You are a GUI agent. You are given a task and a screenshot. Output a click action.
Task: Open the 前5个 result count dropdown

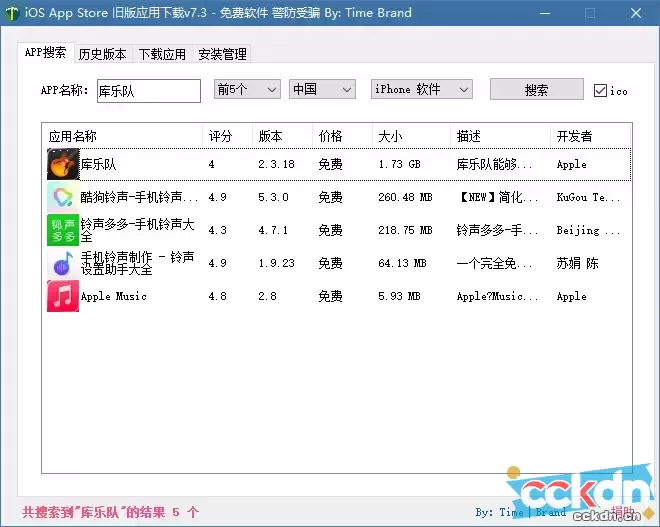pyautogui.click(x=247, y=89)
